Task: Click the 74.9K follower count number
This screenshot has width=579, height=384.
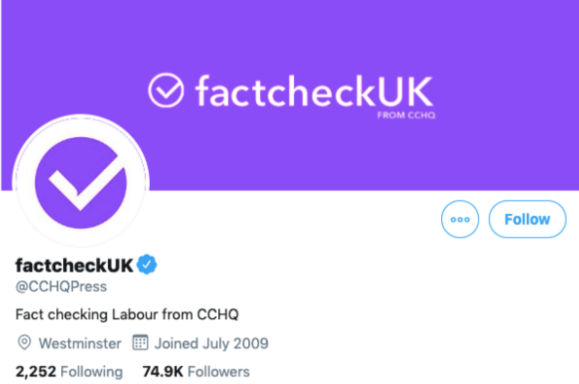Action: point(163,371)
